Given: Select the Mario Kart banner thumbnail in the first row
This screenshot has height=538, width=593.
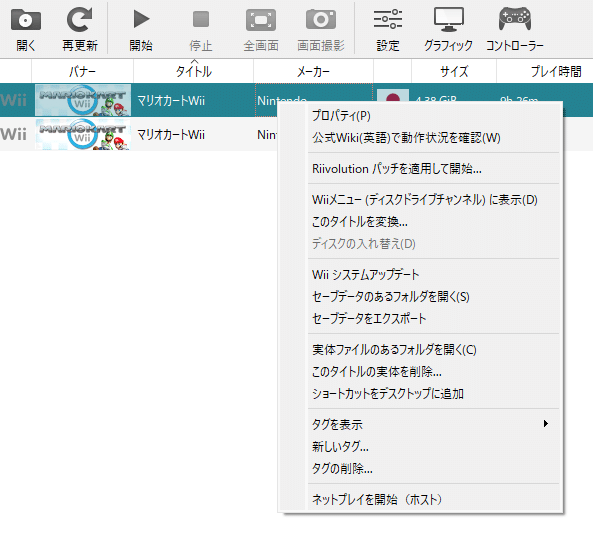Looking at the screenshot, I should coord(83,100).
